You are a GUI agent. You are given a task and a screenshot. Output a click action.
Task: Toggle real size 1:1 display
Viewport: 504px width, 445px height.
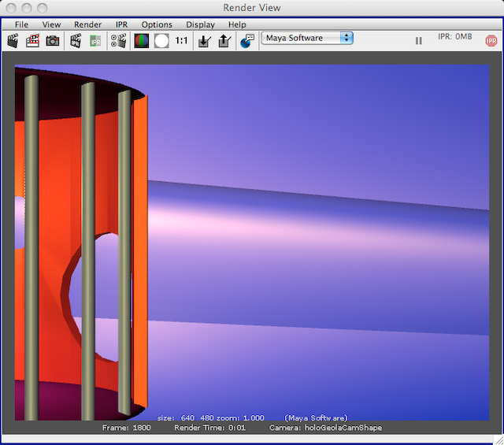[182, 40]
